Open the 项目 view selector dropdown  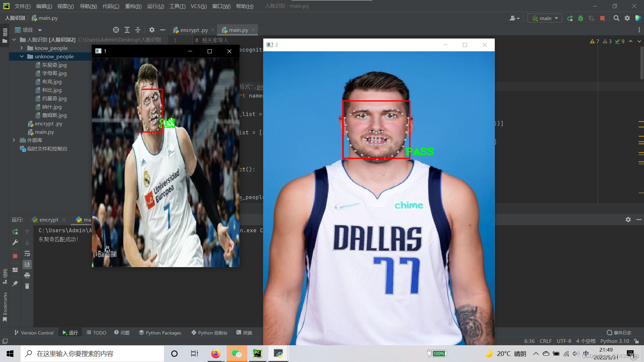pos(29,30)
